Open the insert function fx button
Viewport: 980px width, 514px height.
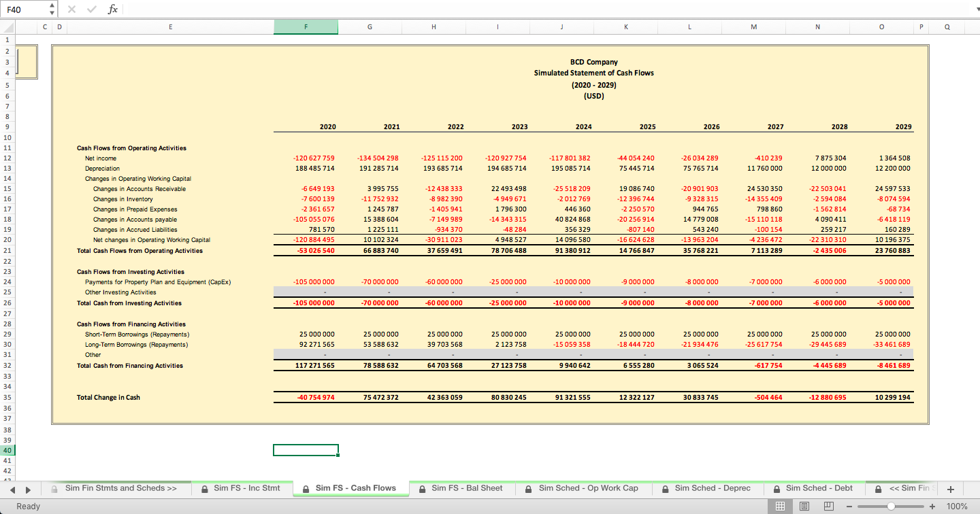point(113,9)
